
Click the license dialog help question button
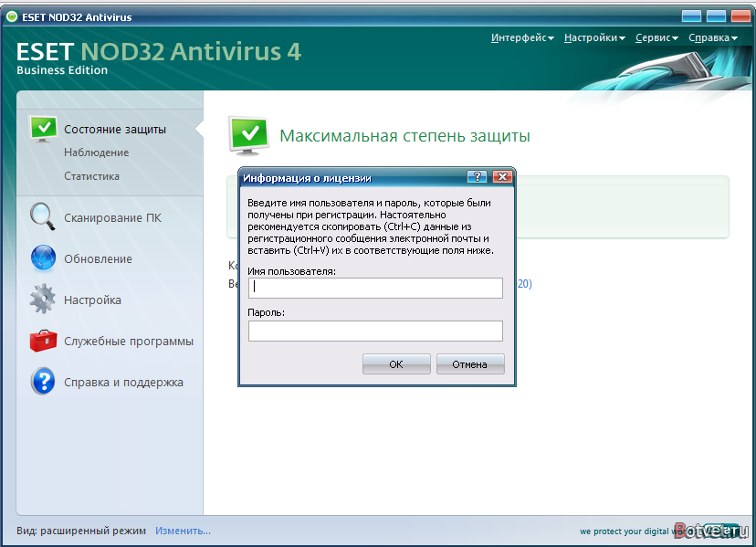478,176
